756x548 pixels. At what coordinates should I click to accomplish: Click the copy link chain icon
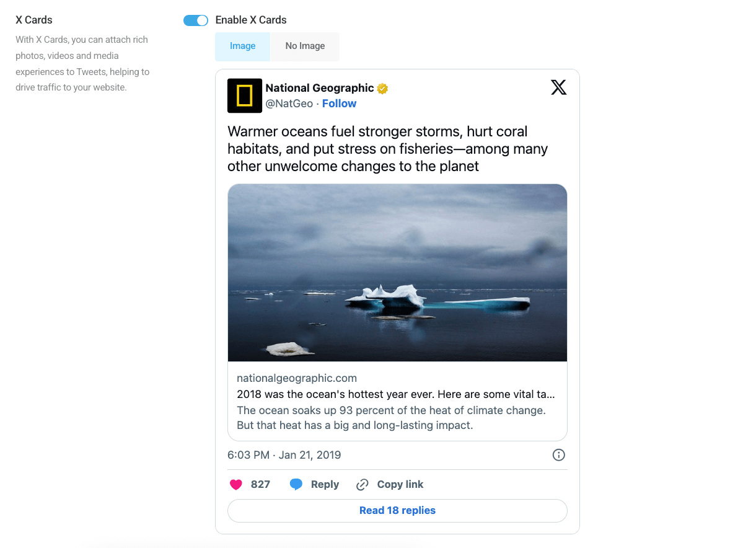(x=363, y=485)
